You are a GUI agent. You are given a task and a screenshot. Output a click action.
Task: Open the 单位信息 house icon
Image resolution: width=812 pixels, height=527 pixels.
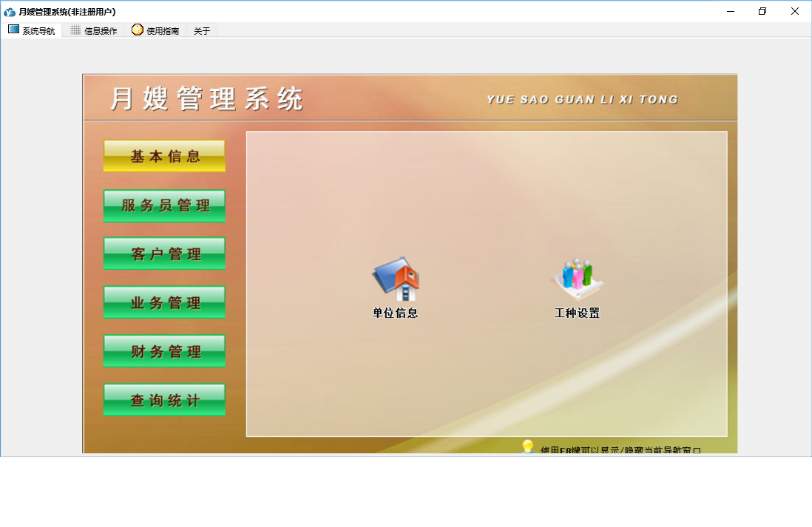(396, 279)
